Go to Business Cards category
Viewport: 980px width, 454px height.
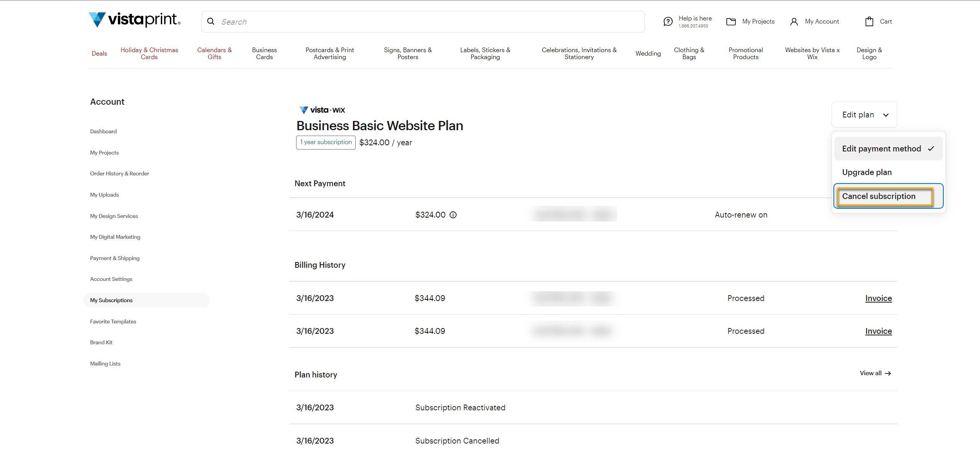264,53
